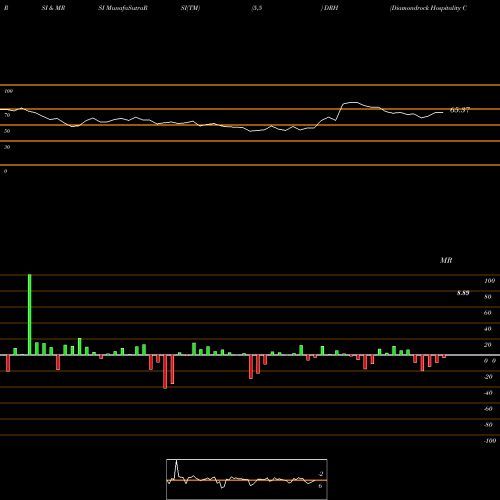The width and height of the screenshot is (500, 500).
Task: Click the 8.89 MR value label
Action: click(x=463, y=293)
